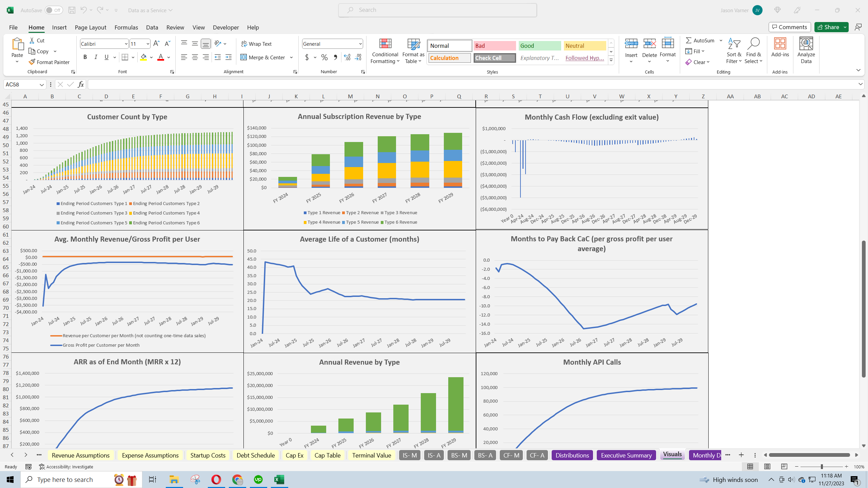The width and height of the screenshot is (868, 488).
Task: Open the Executive Summary sheet tab
Action: pos(626,455)
